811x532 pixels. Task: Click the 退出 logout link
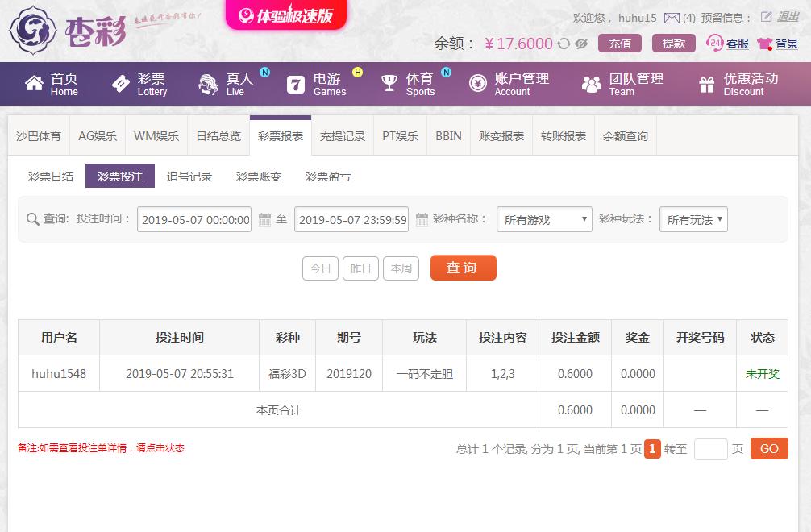(x=788, y=17)
